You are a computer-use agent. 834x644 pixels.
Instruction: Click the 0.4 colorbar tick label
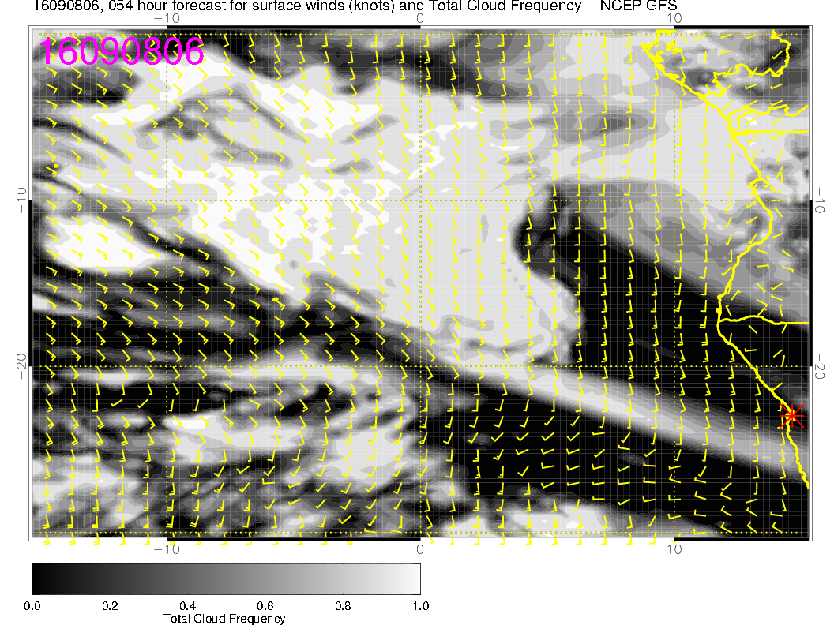click(x=187, y=606)
